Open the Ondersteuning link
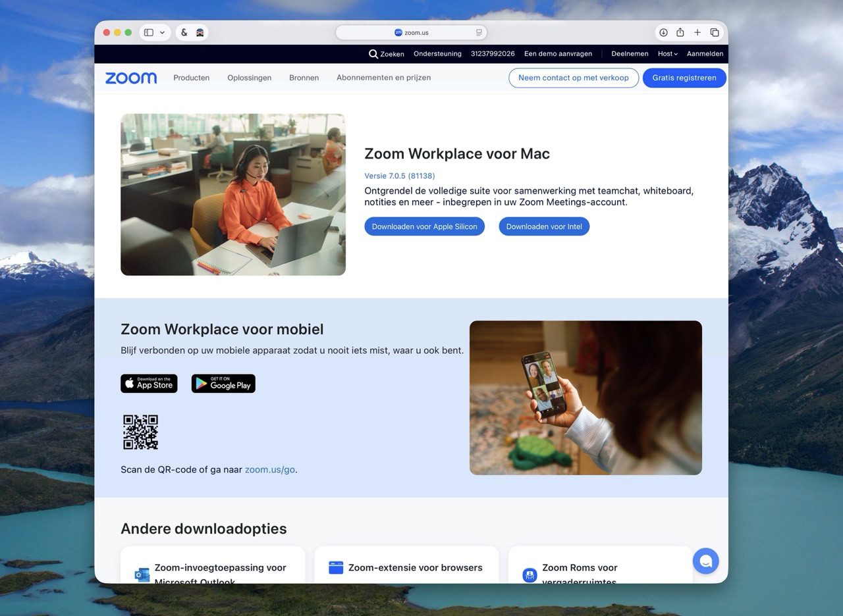Viewport: 843px width, 616px height. [x=437, y=54]
